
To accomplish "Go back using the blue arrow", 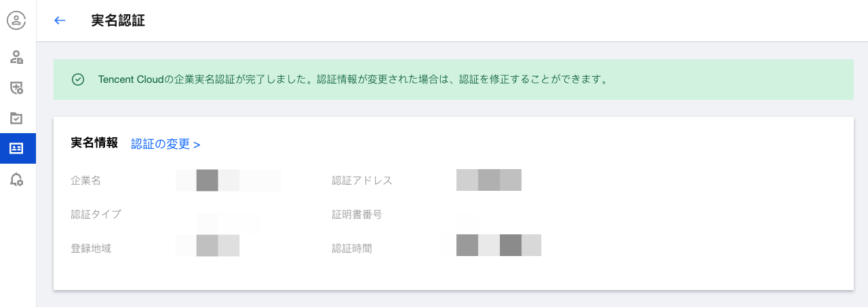I will pyautogui.click(x=60, y=20).
